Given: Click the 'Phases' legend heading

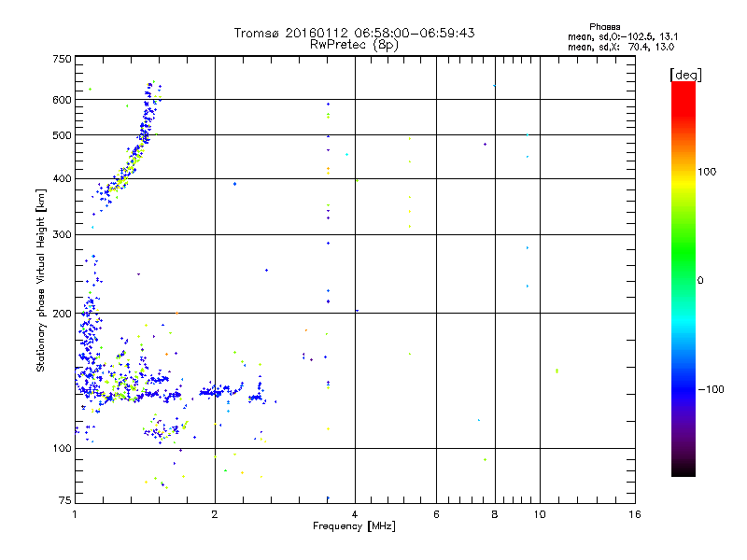Looking at the screenshot, I should click(x=604, y=27).
